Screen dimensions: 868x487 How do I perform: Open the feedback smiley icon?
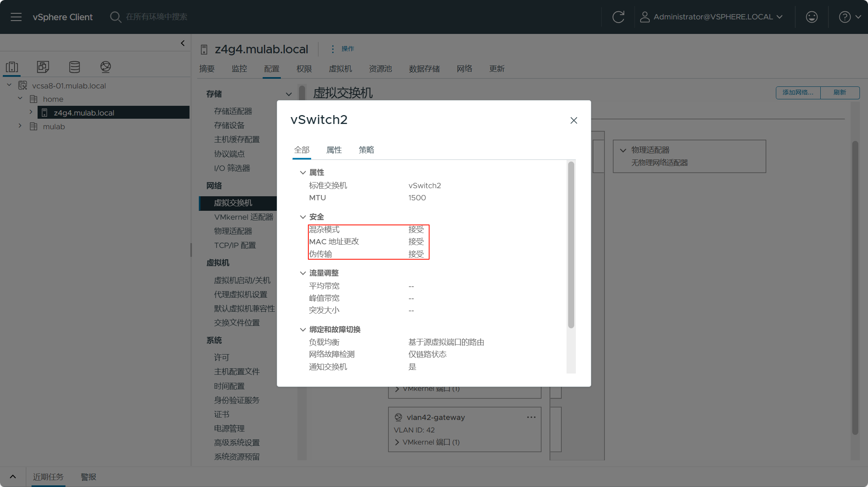(811, 17)
